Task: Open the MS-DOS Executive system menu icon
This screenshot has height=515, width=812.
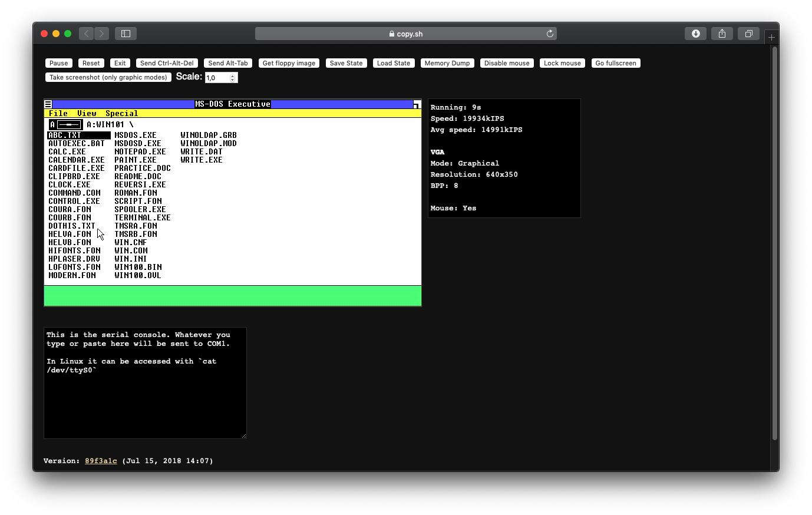Action: coord(48,104)
